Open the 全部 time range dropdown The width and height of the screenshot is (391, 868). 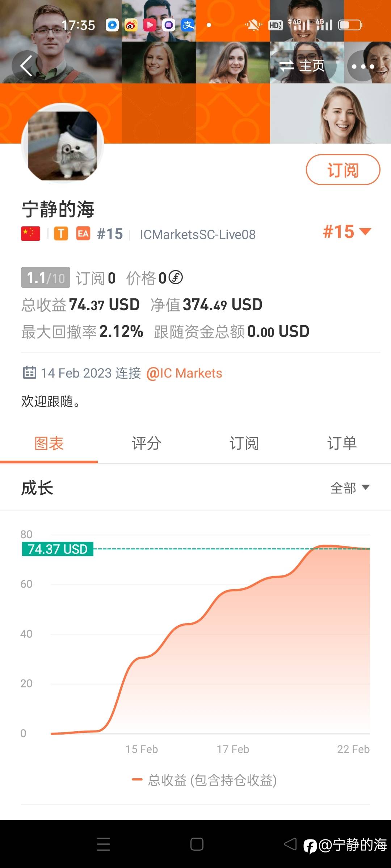[350, 488]
